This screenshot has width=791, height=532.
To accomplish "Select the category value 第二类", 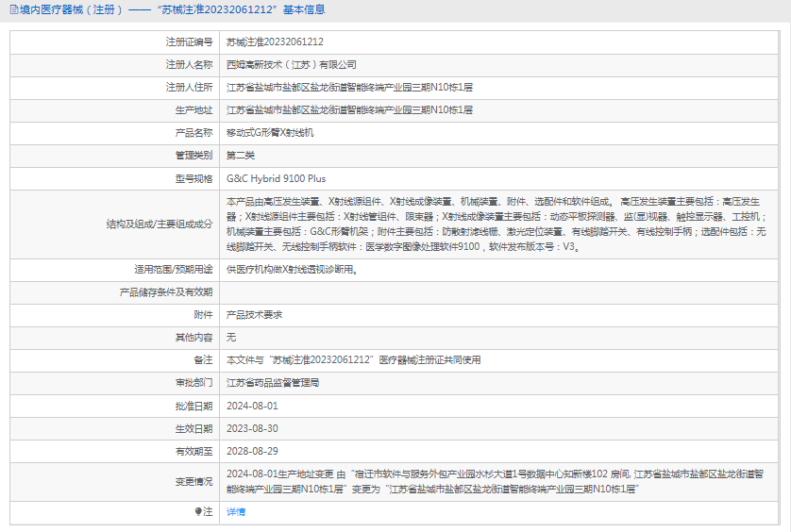I will [241, 156].
